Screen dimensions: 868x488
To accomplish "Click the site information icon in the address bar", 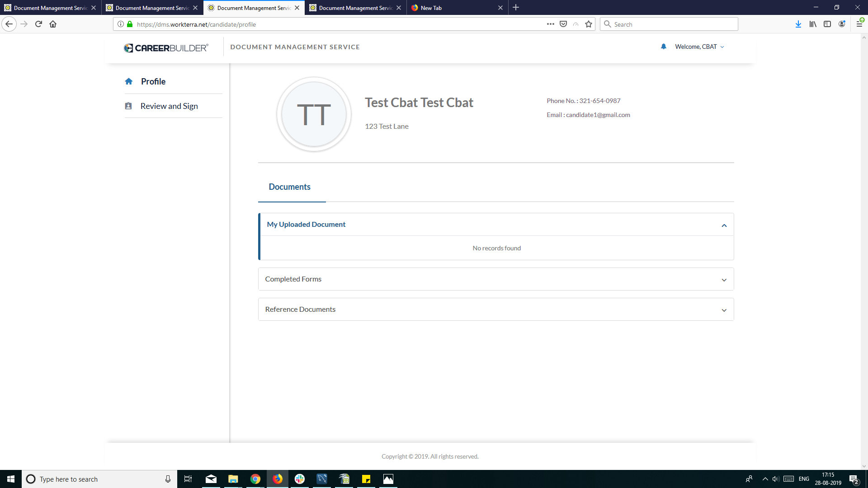I will click(121, 24).
